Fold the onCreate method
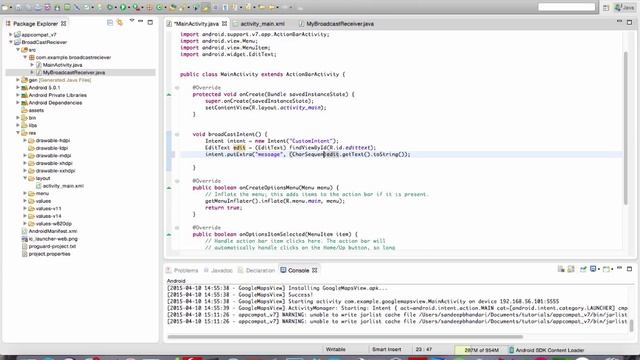Image resolution: width=640 pixels, height=360 pixels. click(x=177, y=87)
